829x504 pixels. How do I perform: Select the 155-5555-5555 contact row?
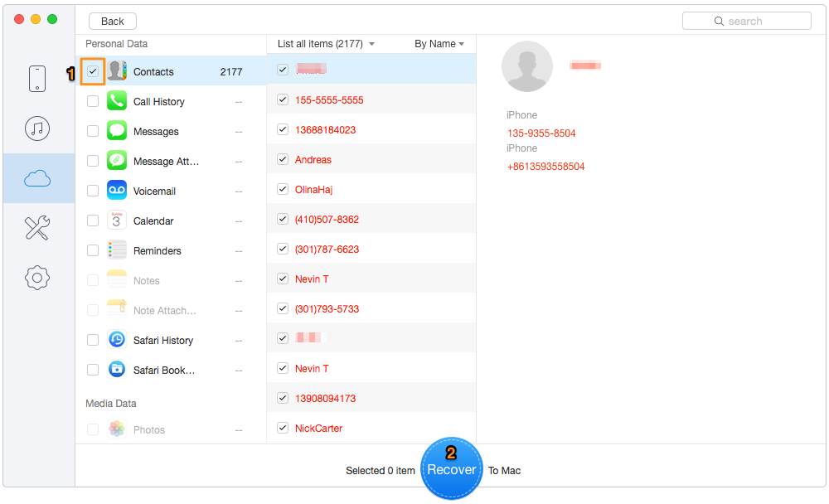pos(371,99)
